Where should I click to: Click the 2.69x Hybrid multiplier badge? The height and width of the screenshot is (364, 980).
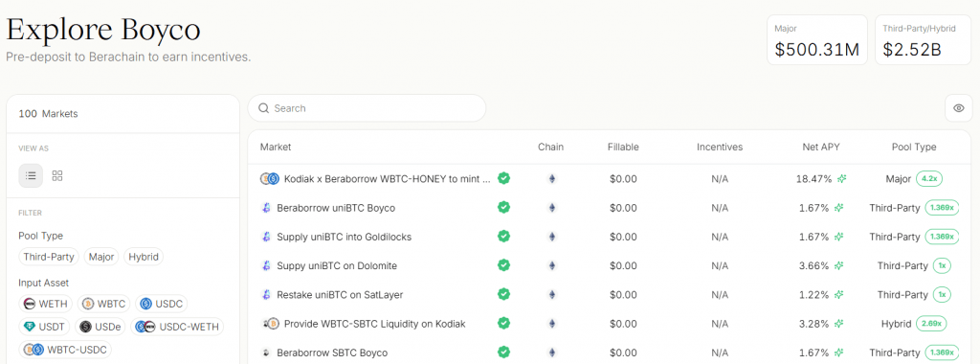pos(931,324)
